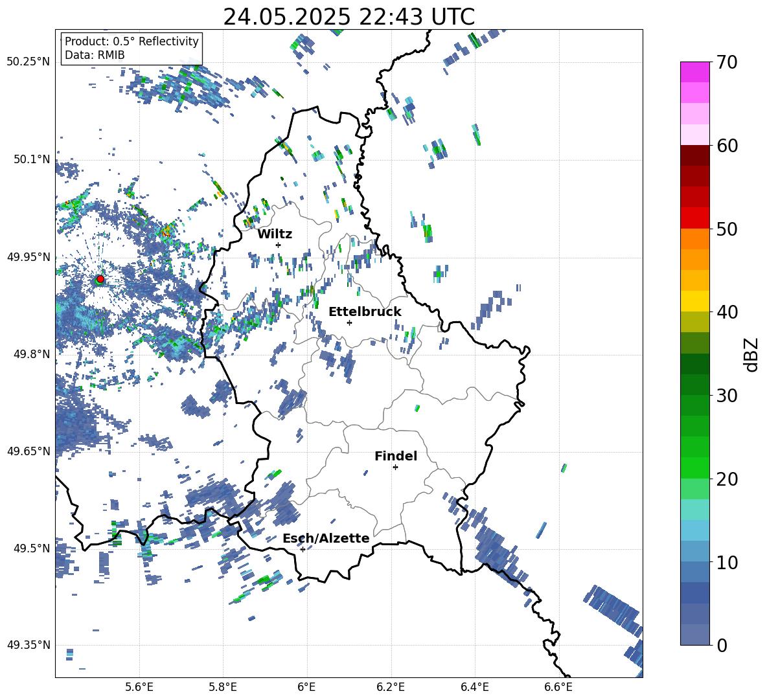Click the '30' colorbar tick label
The width and height of the screenshot is (767, 700).
tap(727, 396)
